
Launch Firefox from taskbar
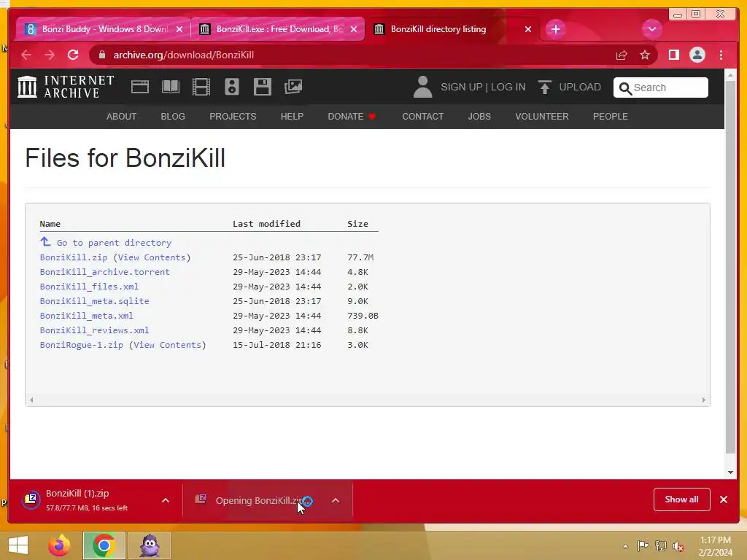[59, 545]
